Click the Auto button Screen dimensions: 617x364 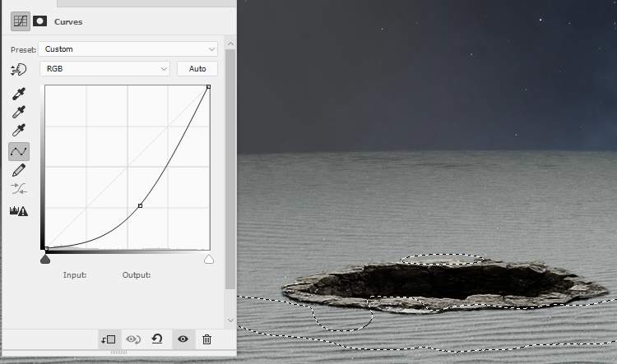tap(197, 69)
